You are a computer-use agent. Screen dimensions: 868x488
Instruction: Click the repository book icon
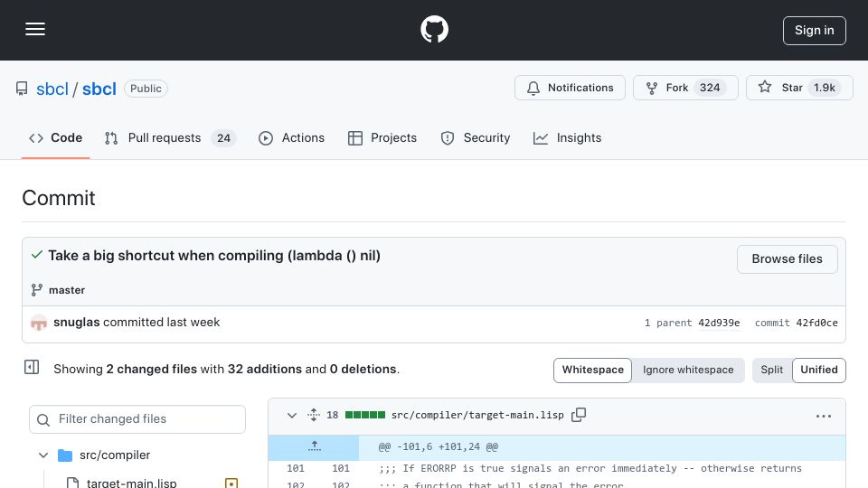[x=22, y=89]
